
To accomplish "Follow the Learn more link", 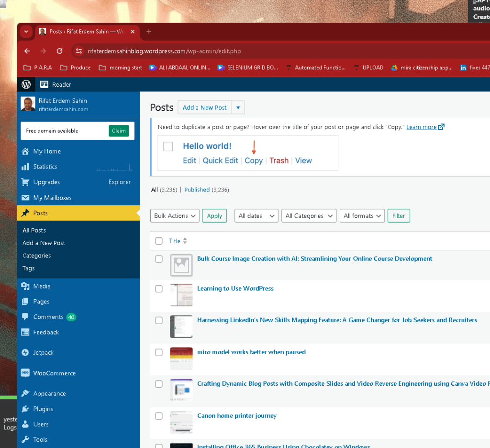I will 421,127.
